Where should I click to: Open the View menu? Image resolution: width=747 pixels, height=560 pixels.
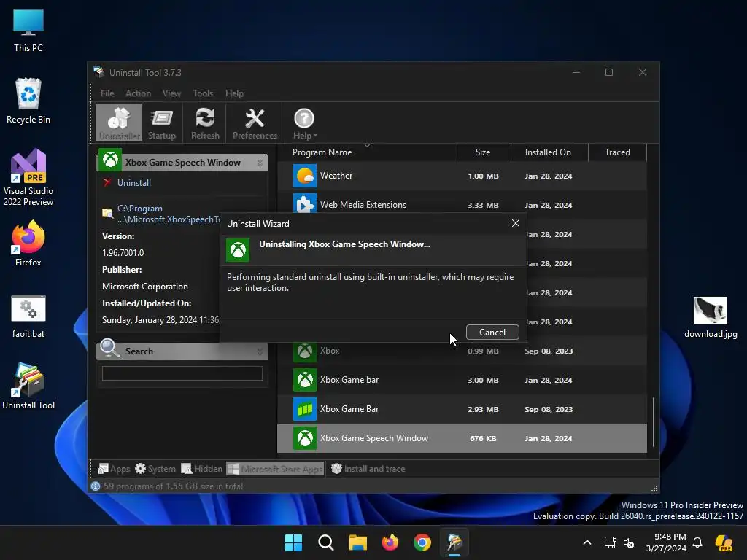pyautogui.click(x=171, y=93)
